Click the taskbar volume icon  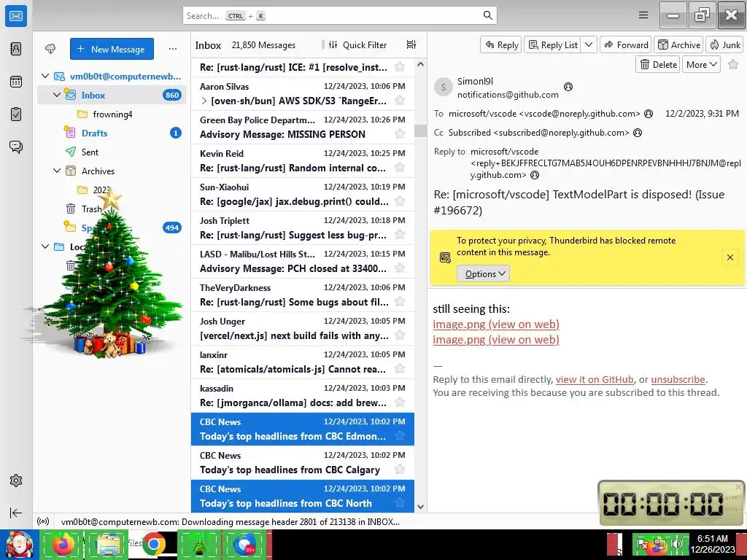tap(675, 544)
